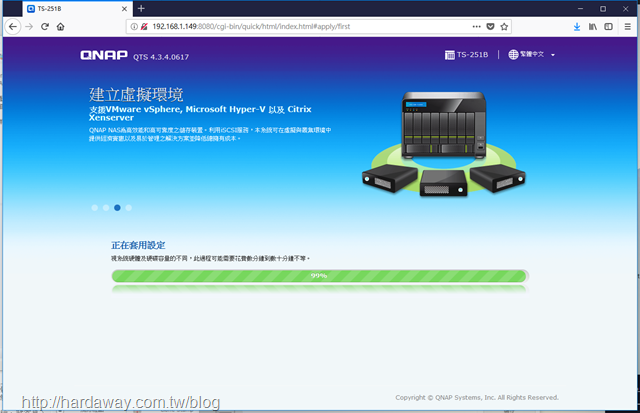Select the first slide indicator dot

94,208
